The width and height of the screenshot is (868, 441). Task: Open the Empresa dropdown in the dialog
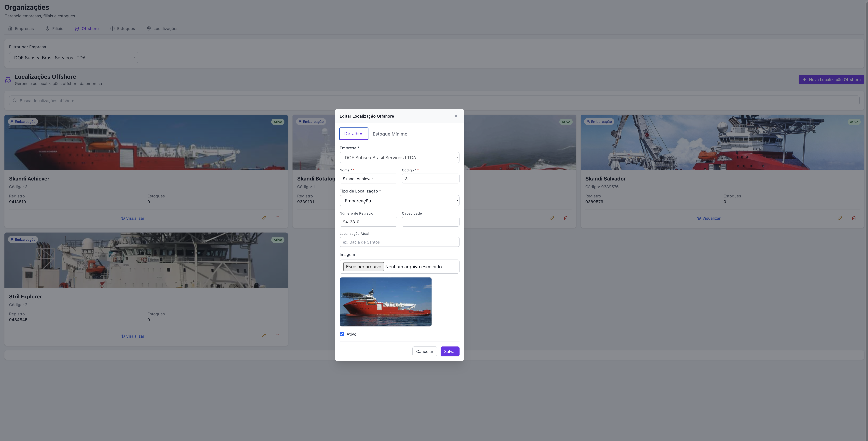point(399,157)
